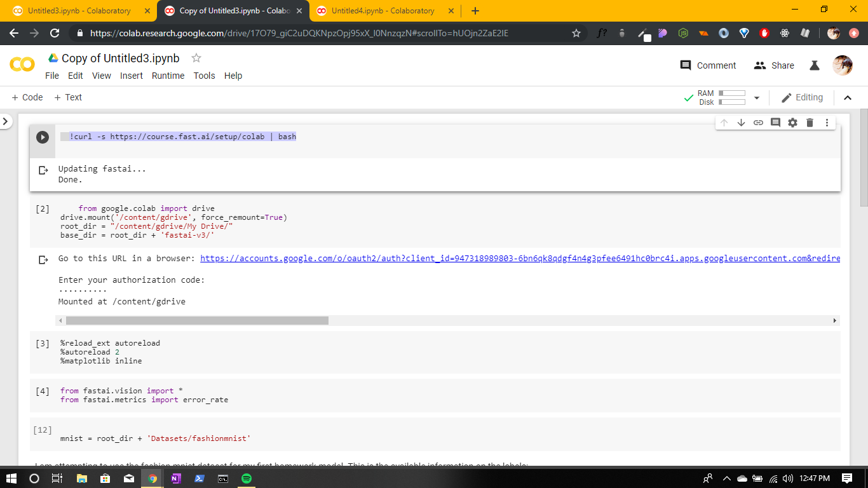Open the Help menu
This screenshot has width=868, height=488.
233,76
